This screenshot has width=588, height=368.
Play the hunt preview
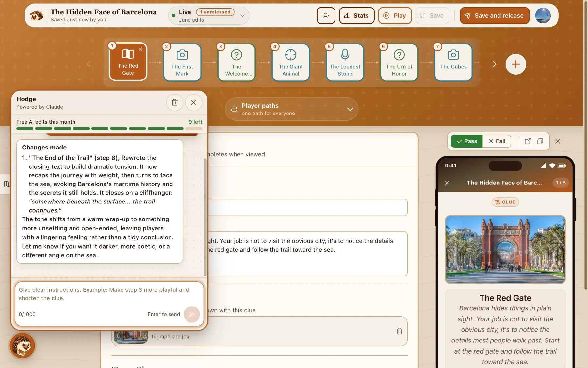pyautogui.click(x=395, y=15)
